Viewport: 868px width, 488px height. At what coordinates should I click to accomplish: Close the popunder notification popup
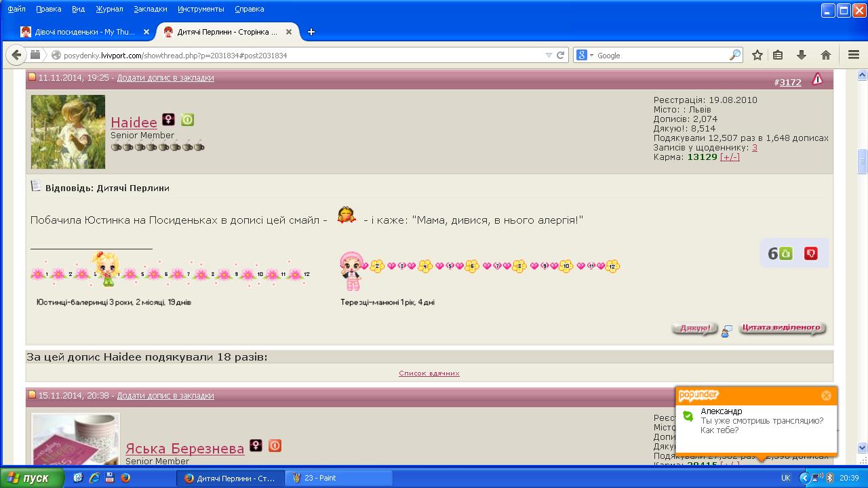[826, 395]
